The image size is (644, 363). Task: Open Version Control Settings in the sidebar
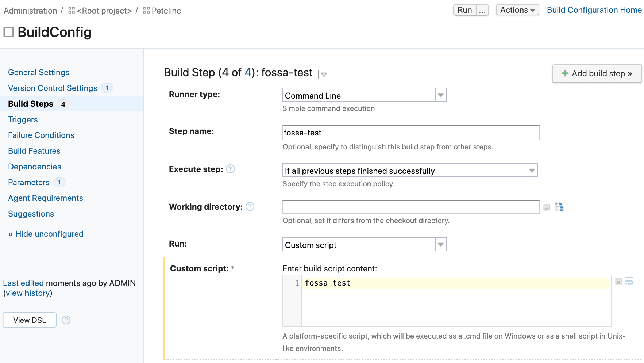click(53, 88)
